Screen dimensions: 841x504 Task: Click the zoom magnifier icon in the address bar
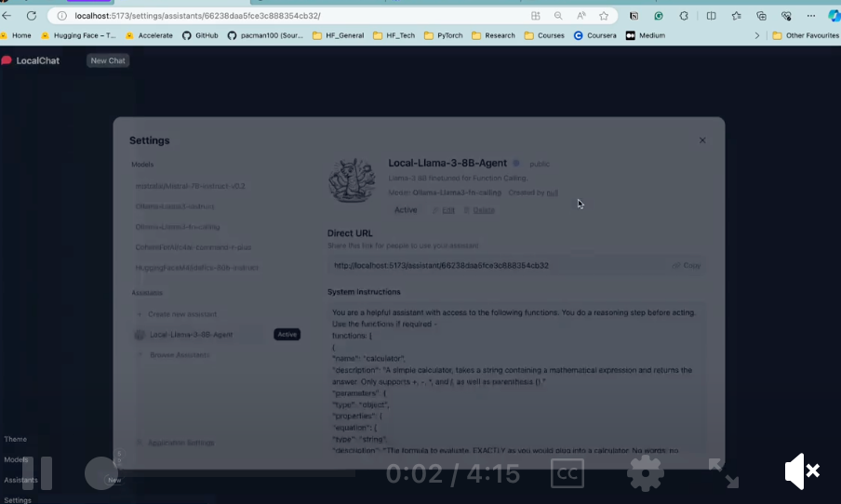point(558,16)
